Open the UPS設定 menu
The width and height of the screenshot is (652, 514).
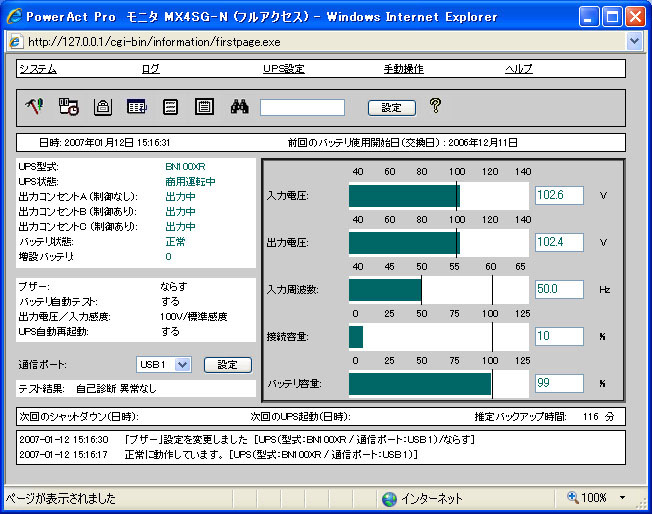(284, 69)
